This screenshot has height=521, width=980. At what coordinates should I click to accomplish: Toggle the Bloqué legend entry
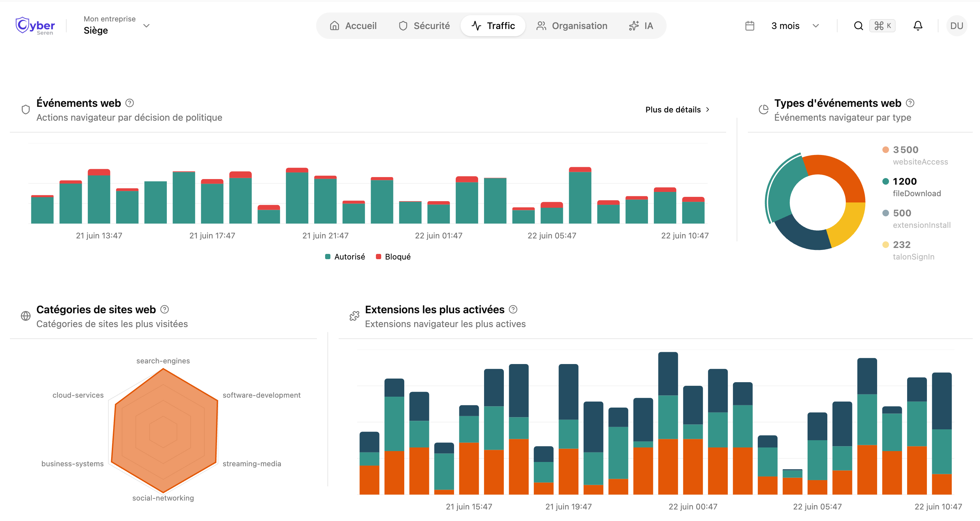click(x=393, y=257)
